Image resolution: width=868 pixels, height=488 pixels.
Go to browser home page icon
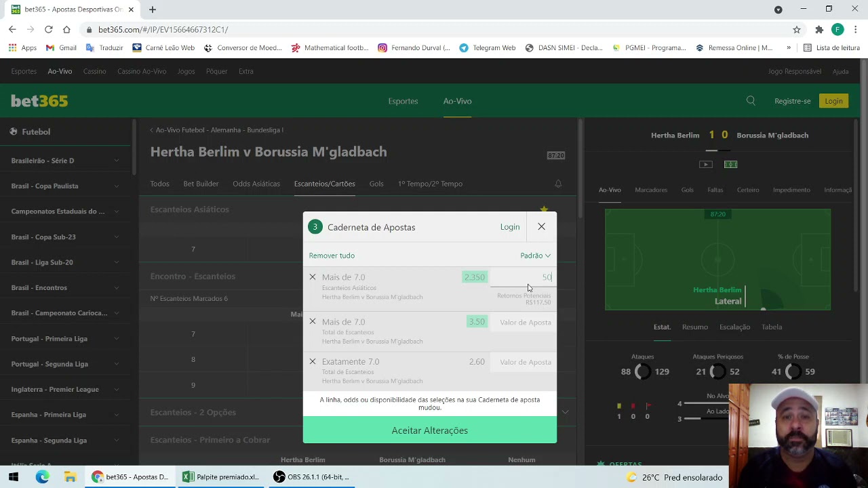tap(66, 29)
